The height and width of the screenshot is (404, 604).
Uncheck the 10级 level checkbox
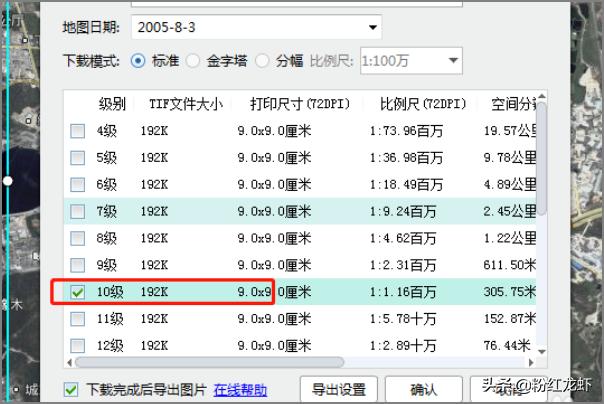pos(77,292)
